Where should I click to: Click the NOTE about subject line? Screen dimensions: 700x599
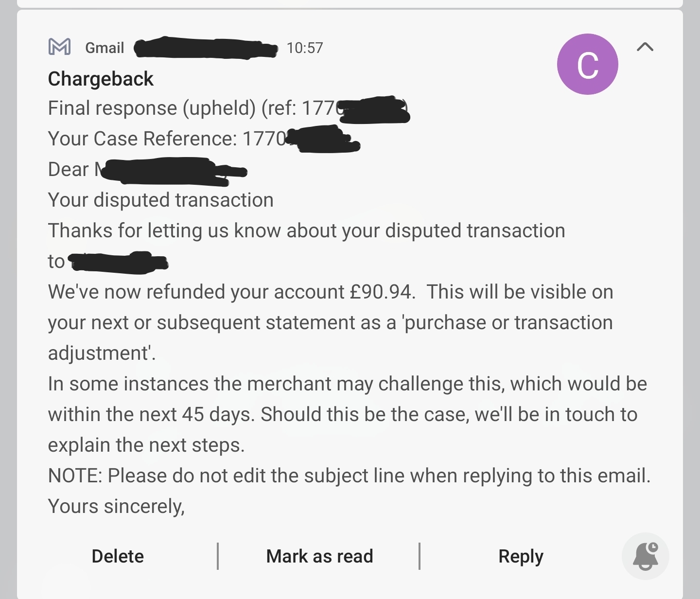point(349,476)
